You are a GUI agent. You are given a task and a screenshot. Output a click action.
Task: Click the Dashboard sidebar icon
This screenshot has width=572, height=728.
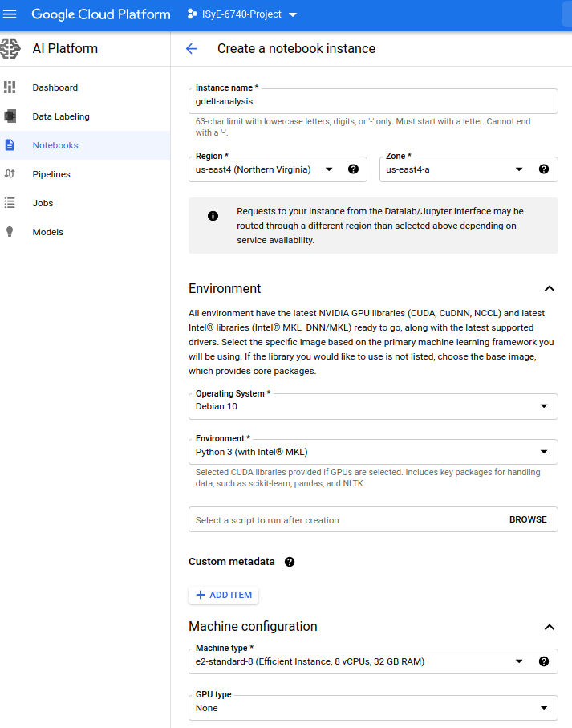tap(10, 87)
